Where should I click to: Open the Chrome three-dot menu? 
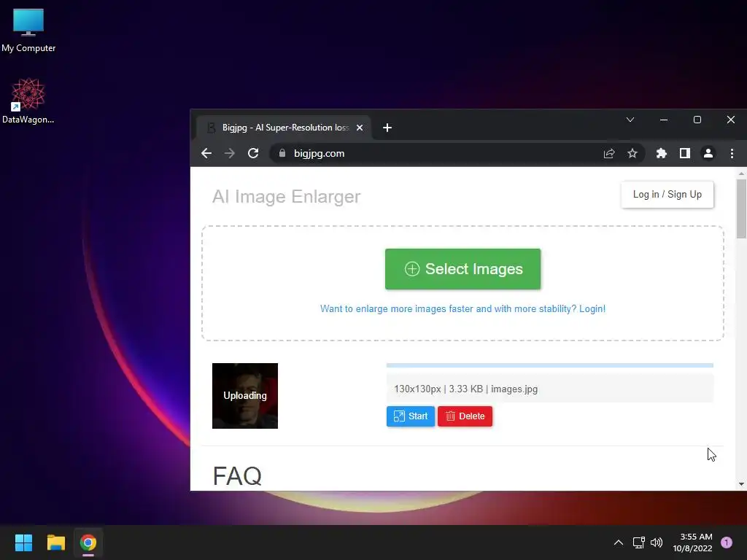[x=732, y=153]
